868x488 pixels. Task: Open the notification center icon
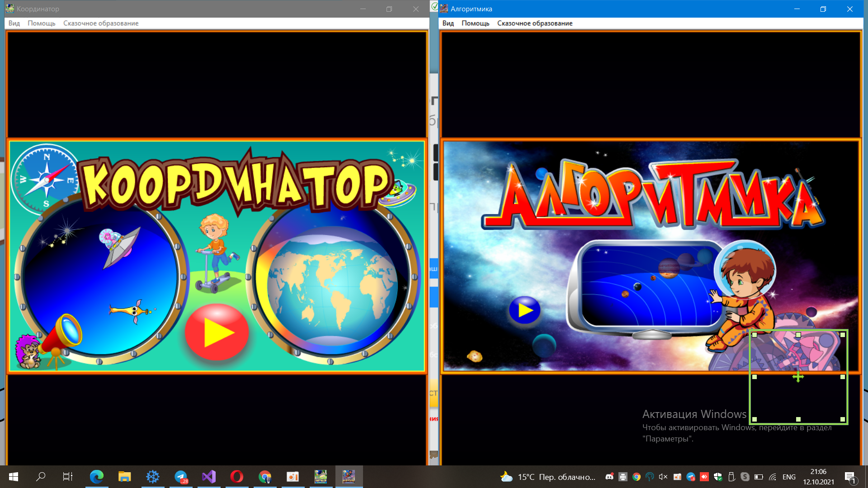(850, 477)
